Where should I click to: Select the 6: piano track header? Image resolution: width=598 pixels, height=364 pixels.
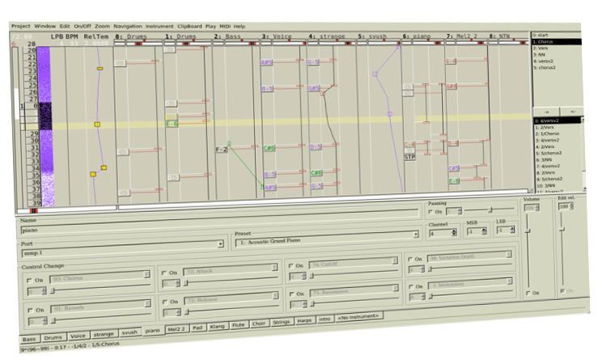(x=417, y=36)
